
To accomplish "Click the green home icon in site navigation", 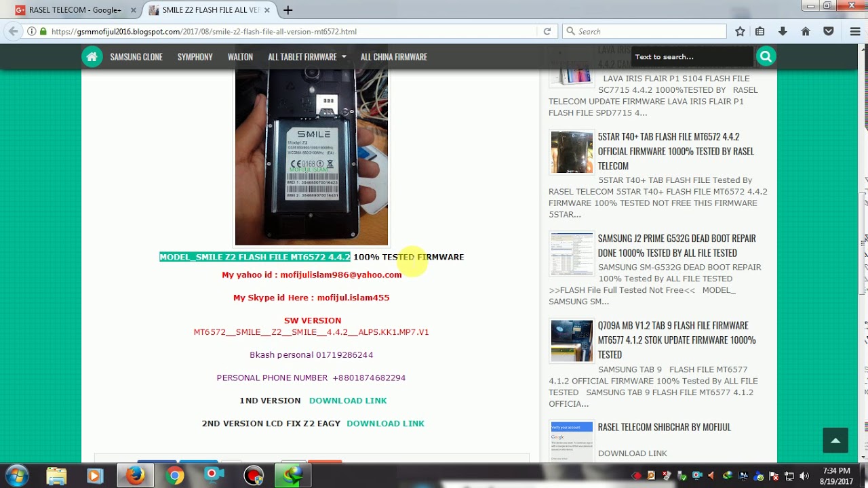I will pos(92,57).
